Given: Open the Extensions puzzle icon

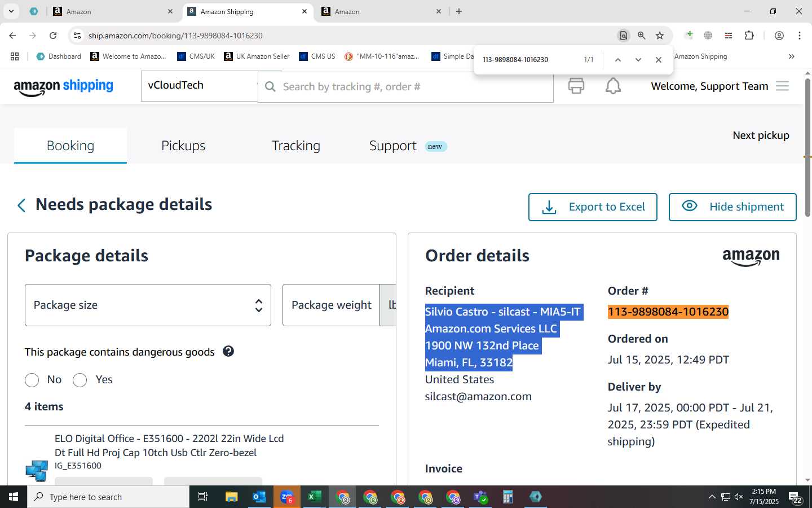Looking at the screenshot, I should click(749, 36).
